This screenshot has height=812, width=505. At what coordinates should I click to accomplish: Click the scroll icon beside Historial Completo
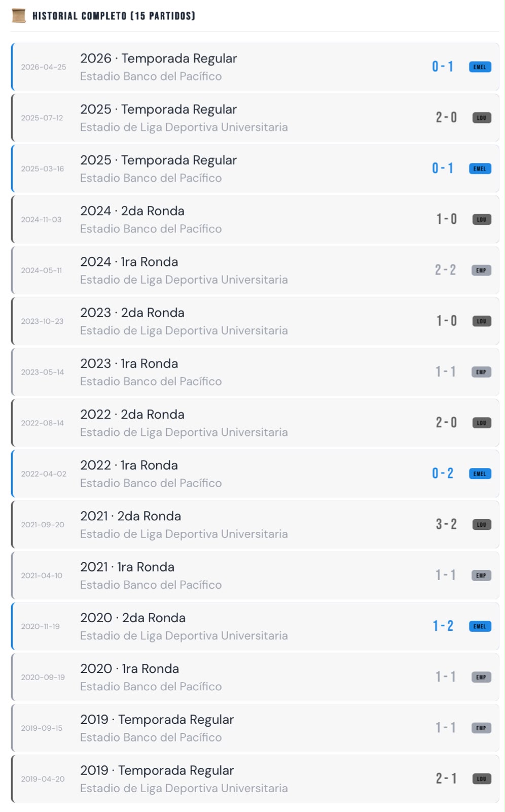point(19,16)
